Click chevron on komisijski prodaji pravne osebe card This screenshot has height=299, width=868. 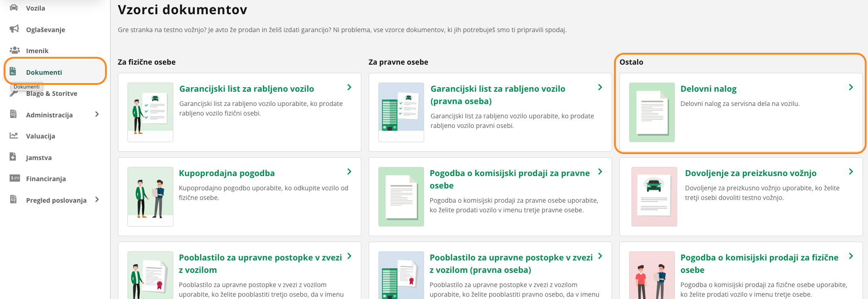pos(600,172)
